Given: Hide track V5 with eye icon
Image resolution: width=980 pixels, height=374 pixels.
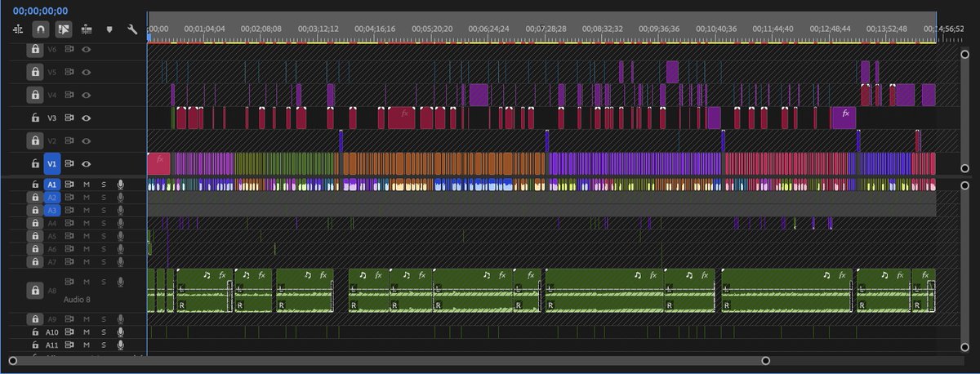Looking at the screenshot, I should click(86, 72).
